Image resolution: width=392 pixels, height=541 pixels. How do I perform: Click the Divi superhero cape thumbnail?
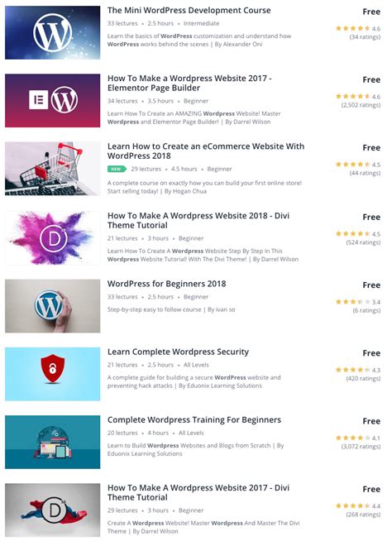coord(52,510)
